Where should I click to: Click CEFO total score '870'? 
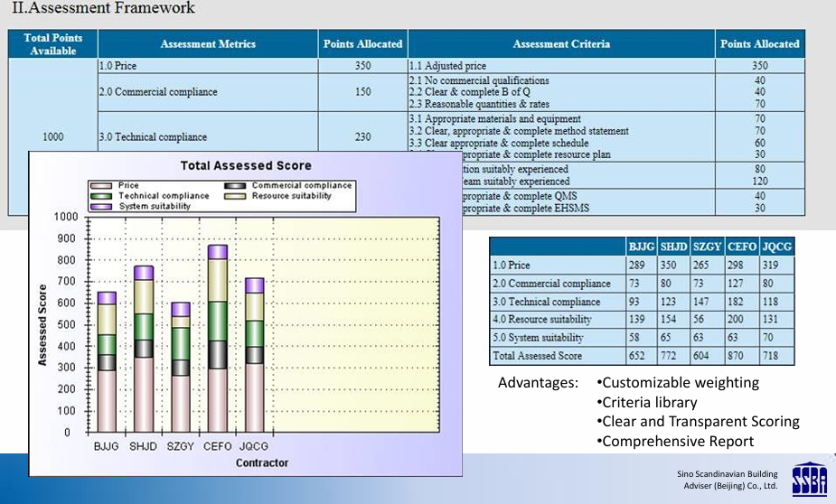[736, 356]
